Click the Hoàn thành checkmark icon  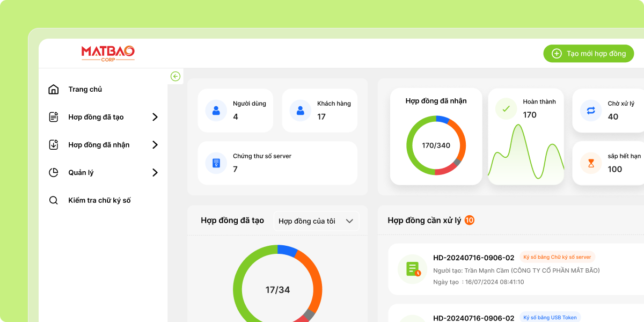click(506, 108)
